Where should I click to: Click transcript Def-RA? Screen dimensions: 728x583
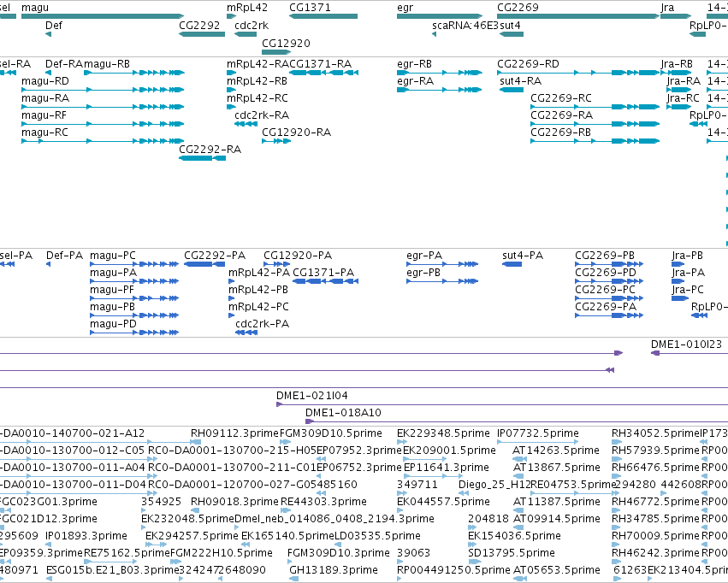(63, 64)
